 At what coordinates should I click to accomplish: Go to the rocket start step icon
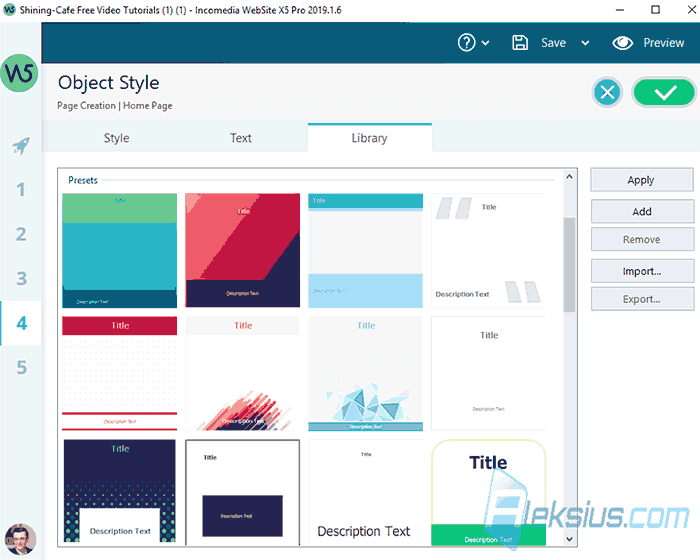click(21, 146)
